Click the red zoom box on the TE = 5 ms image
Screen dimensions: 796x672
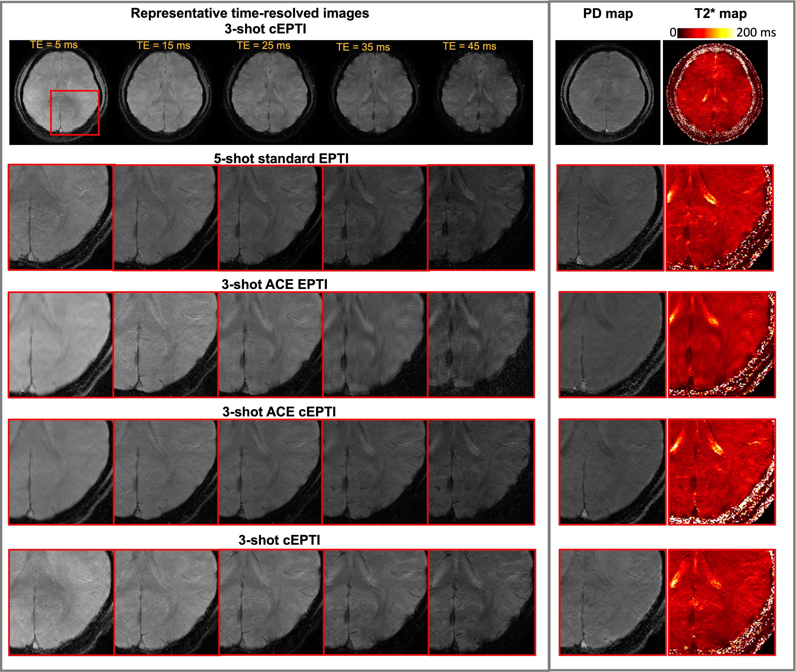(x=75, y=113)
